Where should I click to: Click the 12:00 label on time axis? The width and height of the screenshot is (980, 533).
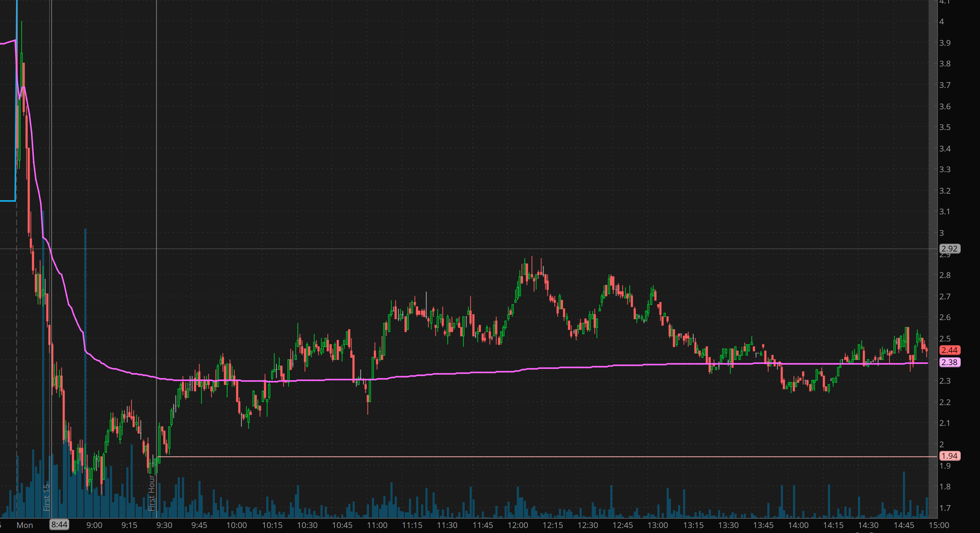point(517,525)
